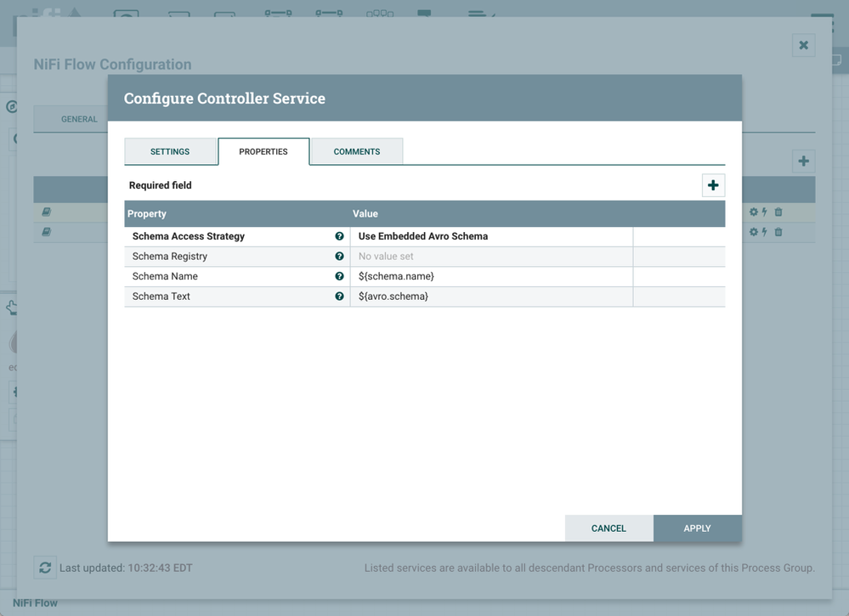
Task: Switch to the SETTINGS tab
Action: pos(170,151)
